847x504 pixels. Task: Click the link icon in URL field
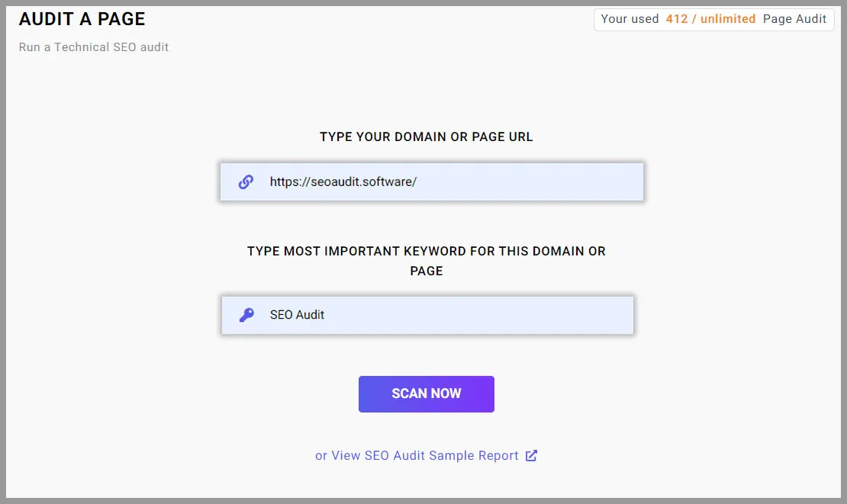[246, 181]
